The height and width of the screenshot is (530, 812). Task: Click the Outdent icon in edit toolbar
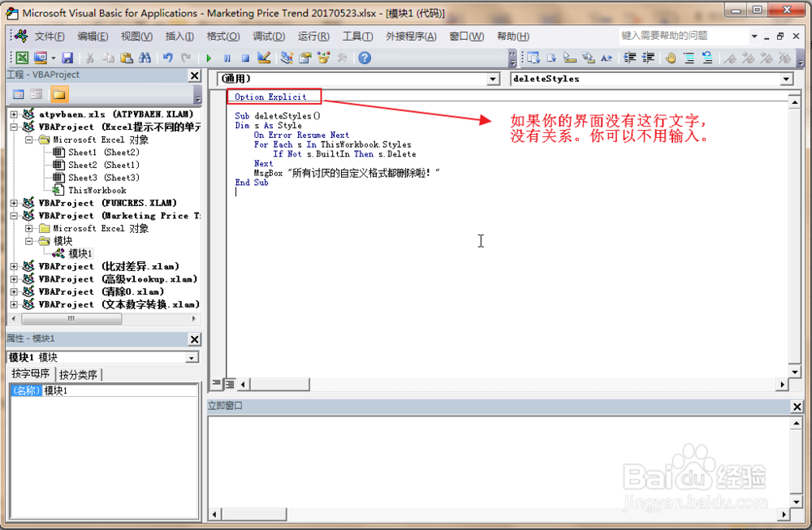(648, 58)
